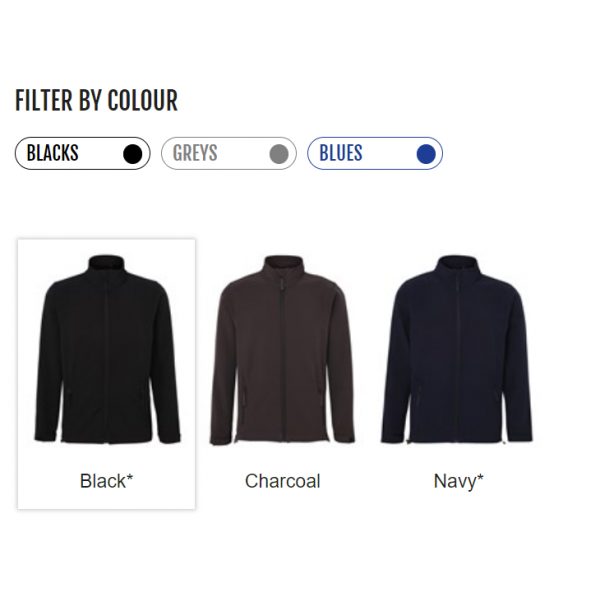Click the black circle swatch in BLACKS
The height and width of the screenshot is (600, 600).
pyautogui.click(x=133, y=154)
